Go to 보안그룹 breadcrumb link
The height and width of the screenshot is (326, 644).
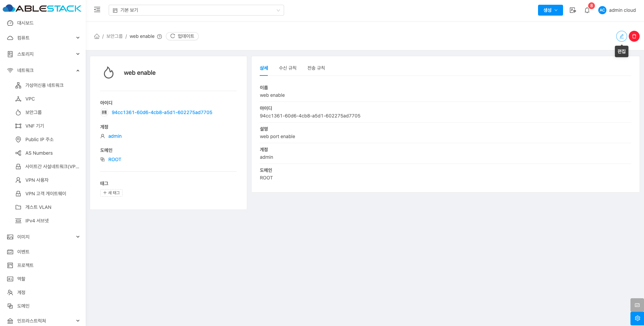114,36
